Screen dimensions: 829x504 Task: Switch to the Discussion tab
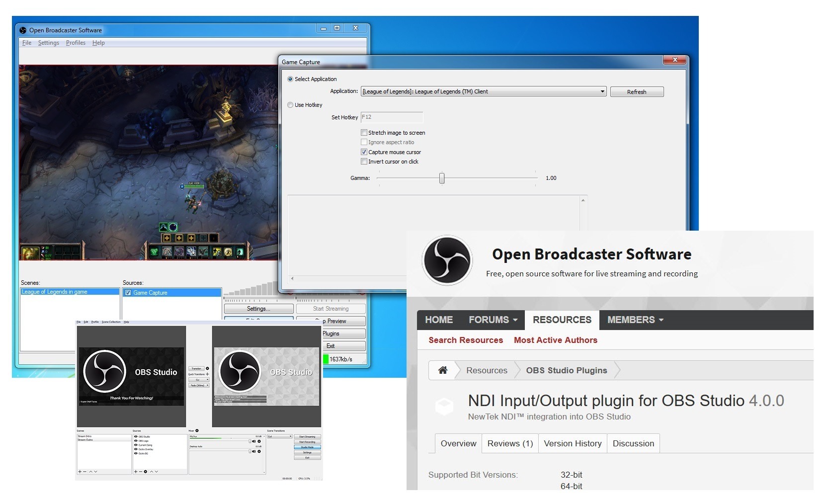tap(633, 443)
